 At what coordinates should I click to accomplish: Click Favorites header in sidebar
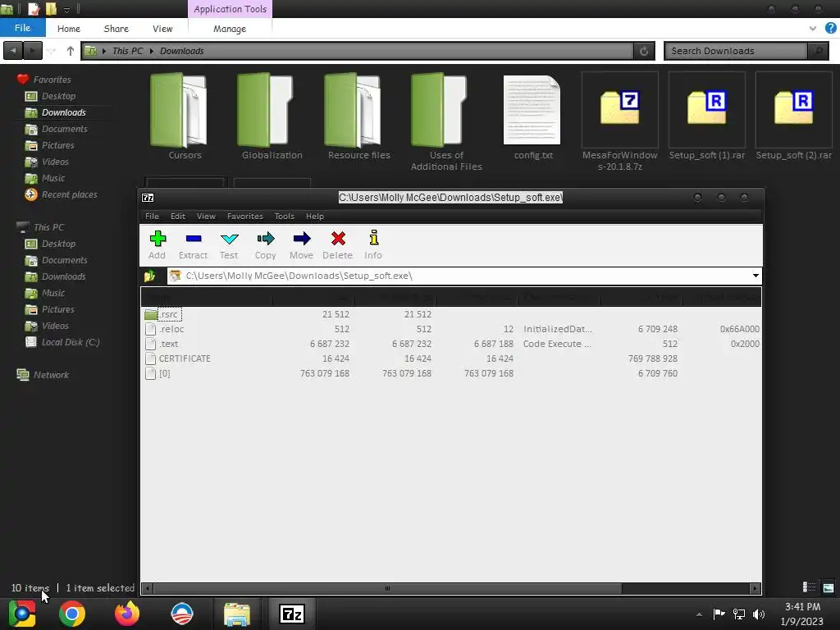[x=52, y=80]
